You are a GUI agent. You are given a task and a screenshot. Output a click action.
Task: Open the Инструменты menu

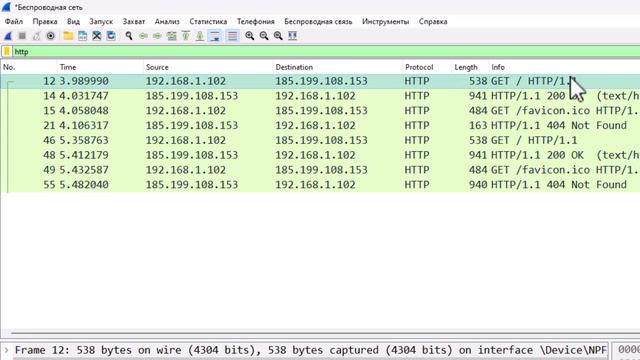click(385, 22)
